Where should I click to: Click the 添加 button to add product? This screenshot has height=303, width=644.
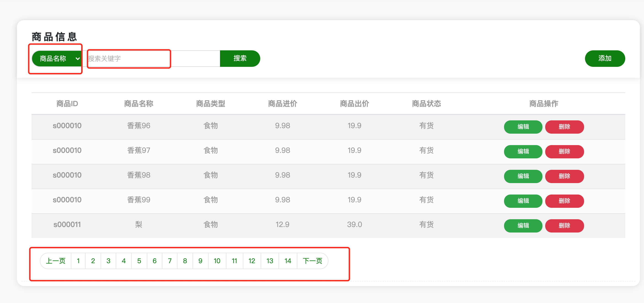pyautogui.click(x=604, y=59)
